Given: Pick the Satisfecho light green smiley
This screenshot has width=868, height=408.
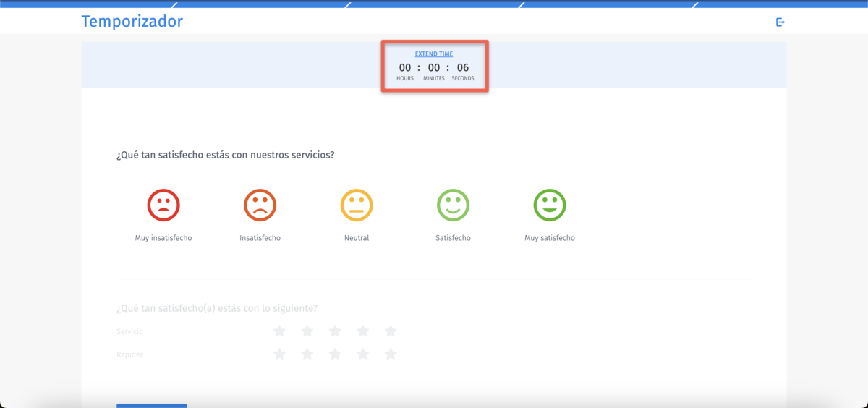Looking at the screenshot, I should coord(453,205).
